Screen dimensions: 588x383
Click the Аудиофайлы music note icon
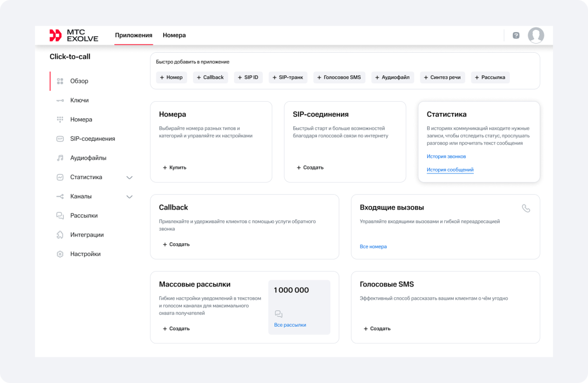[x=60, y=158]
